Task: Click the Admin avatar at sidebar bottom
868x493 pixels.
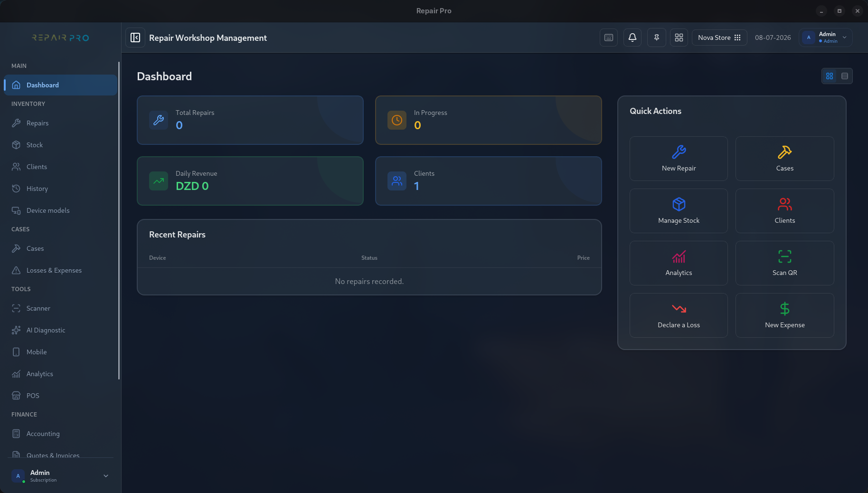Action: coord(18,475)
